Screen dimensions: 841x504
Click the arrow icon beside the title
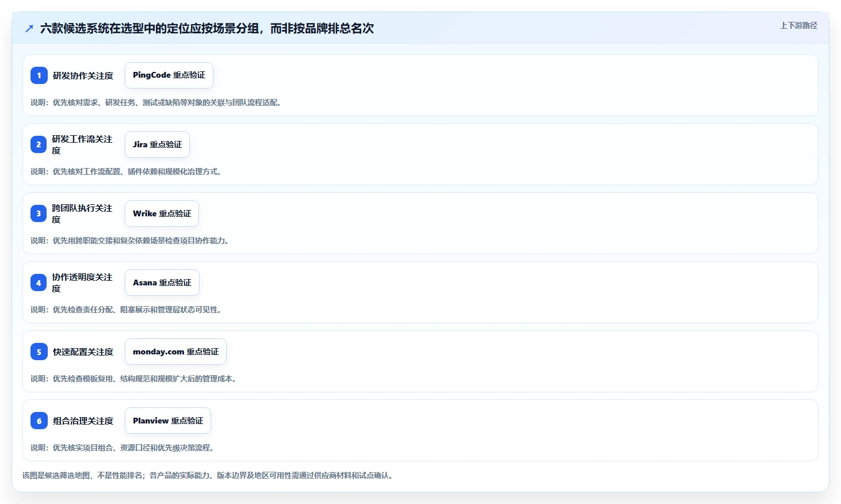[29, 28]
